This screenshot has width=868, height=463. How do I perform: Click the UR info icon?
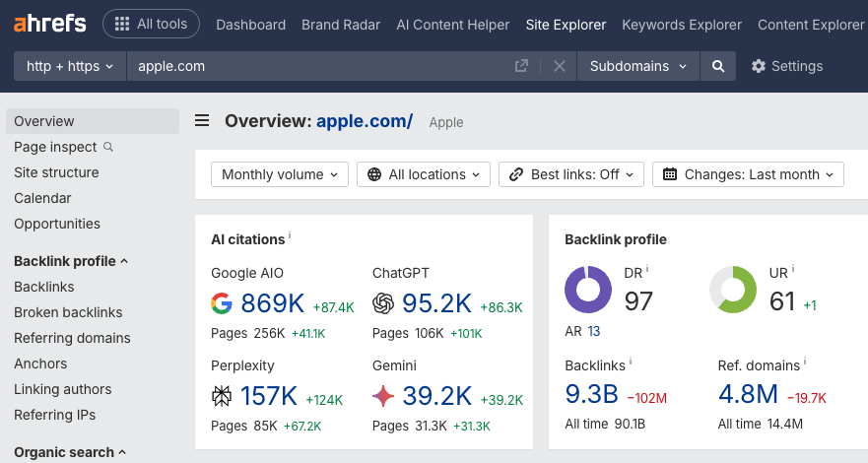(793, 268)
